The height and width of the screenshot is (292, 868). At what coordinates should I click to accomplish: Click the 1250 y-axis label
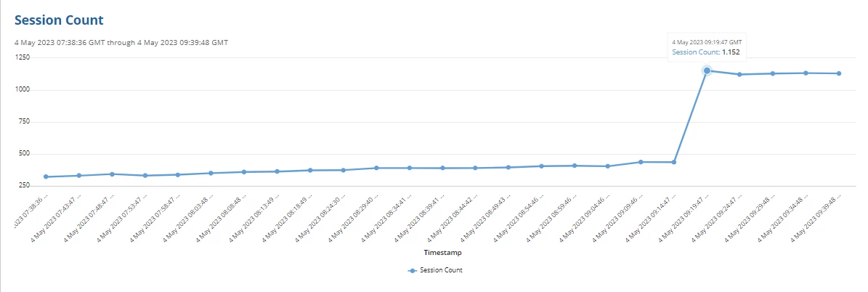[x=23, y=57]
